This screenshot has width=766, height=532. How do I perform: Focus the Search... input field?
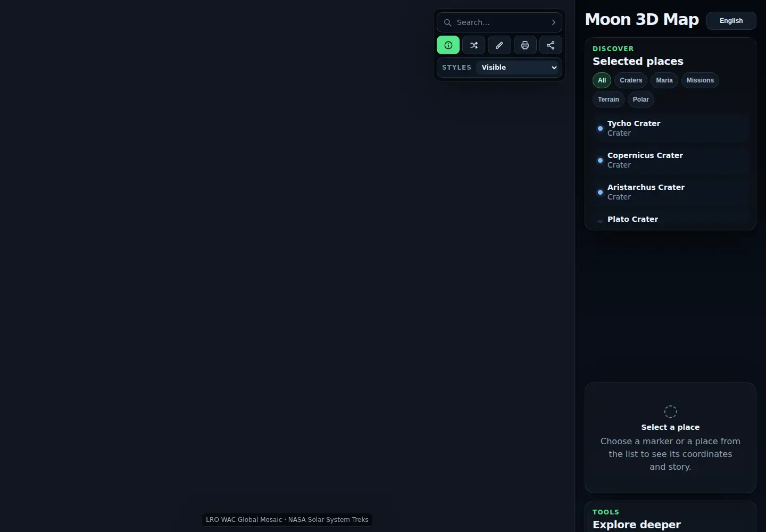coord(499,22)
